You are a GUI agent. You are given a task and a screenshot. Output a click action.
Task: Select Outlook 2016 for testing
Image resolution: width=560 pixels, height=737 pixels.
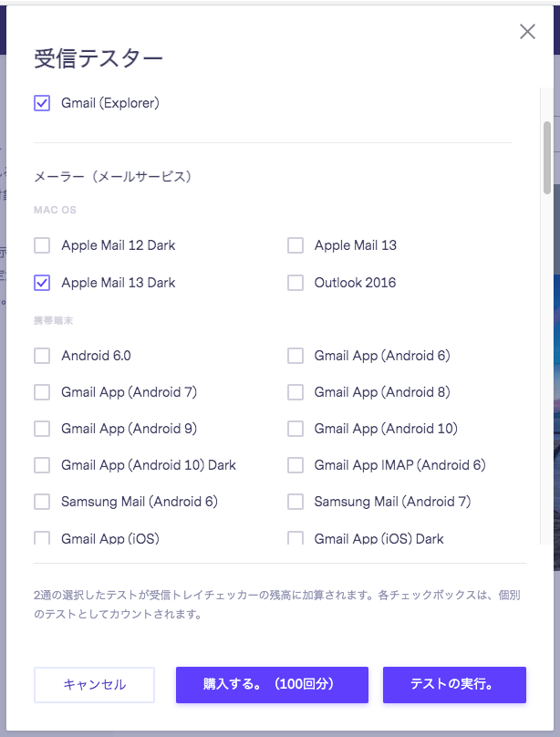coord(296,283)
